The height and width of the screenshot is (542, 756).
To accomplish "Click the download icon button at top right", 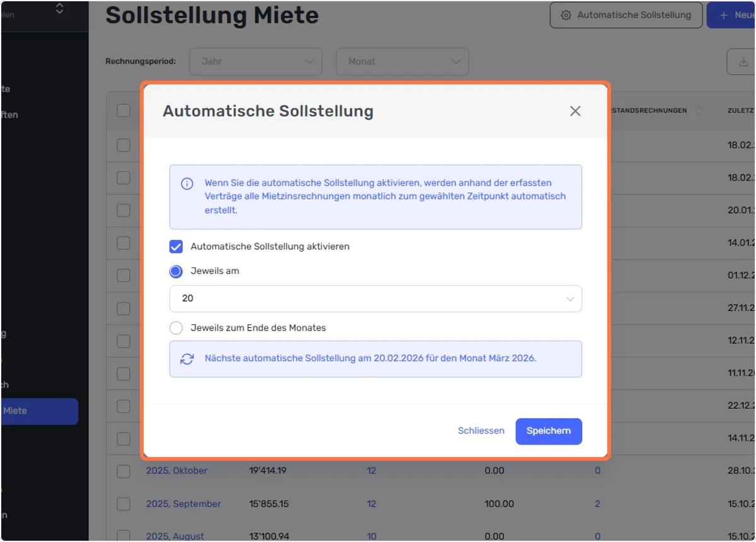I will coord(742,62).
